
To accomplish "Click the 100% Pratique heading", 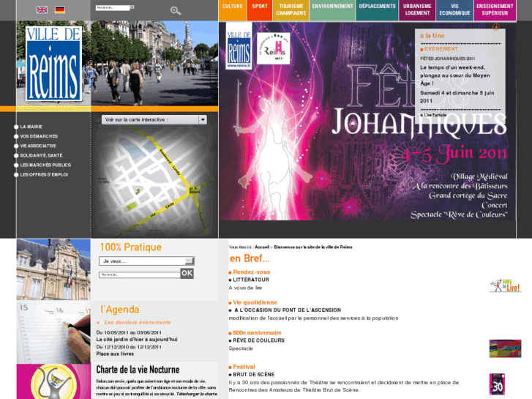I will click(x=131, y=247).
